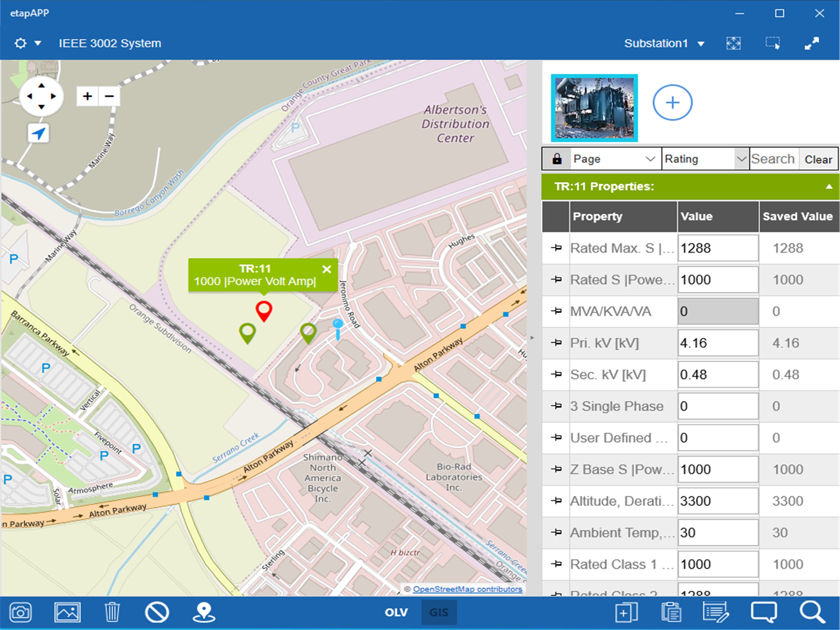Click the map location pin icon
Screen dimensions: 840x630
pyautogui.click(x=204, y=612)
